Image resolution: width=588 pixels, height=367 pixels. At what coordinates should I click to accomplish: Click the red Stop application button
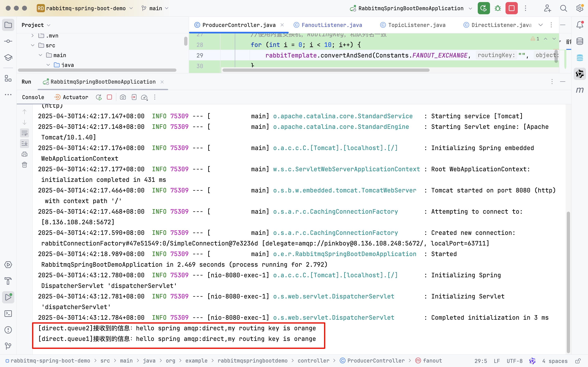tap(511, 8)
